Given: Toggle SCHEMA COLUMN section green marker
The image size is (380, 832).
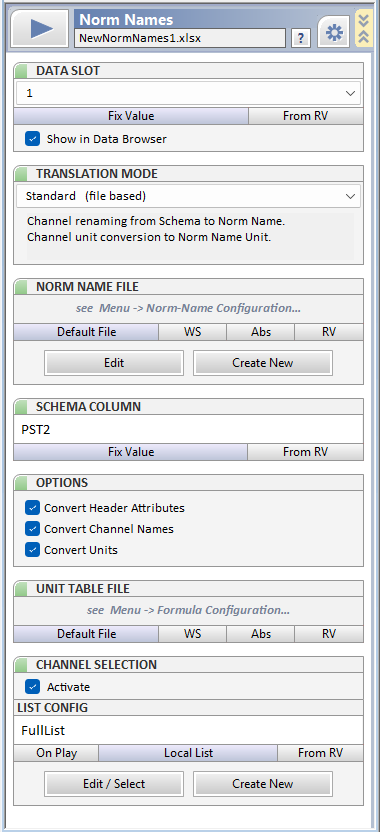Looking at the screenshot, I should tap(20, 407).
